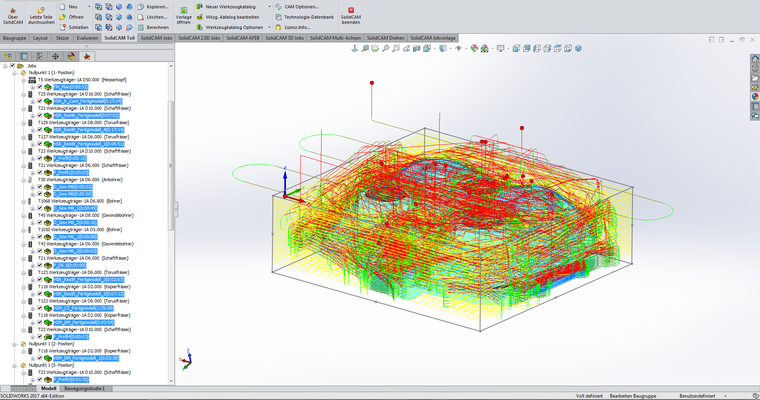This screenshot has height=400, width=760.
Task: Switch to the SolidCAM Jobs tab
Action: (157, 38)
